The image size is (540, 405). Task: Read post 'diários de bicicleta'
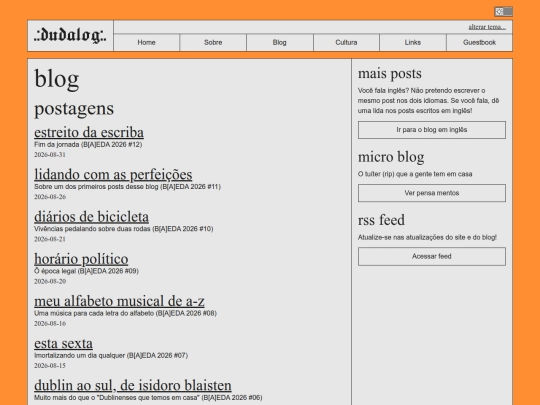pos(91,217)
